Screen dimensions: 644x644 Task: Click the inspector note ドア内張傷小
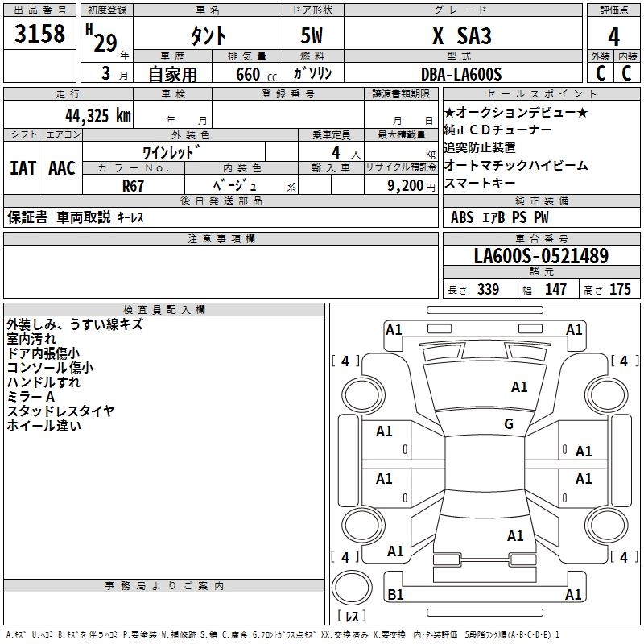43,353
